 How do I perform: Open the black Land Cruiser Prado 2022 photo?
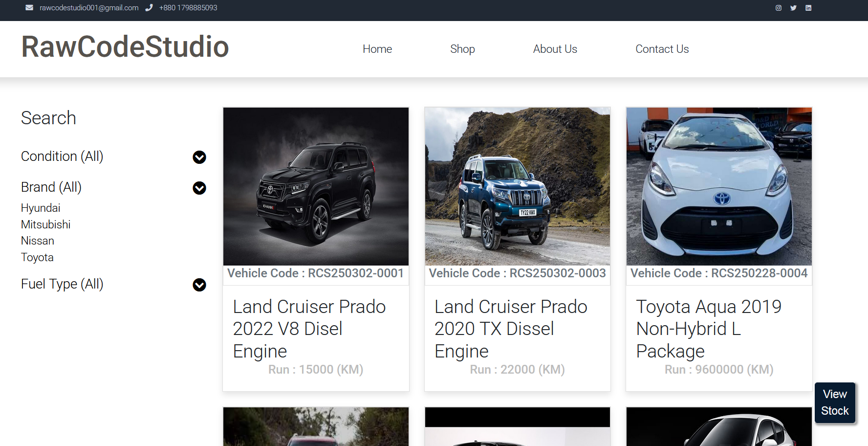point(316,186)
